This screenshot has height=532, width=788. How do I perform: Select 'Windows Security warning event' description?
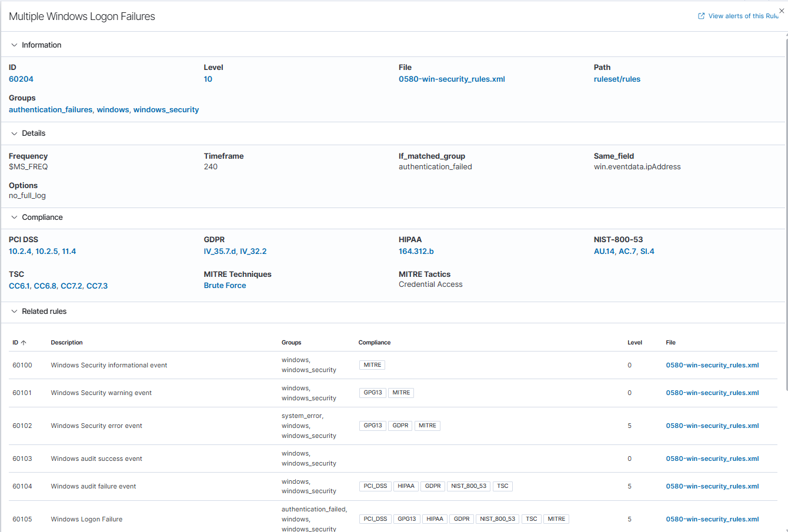[x=101, y=393]
